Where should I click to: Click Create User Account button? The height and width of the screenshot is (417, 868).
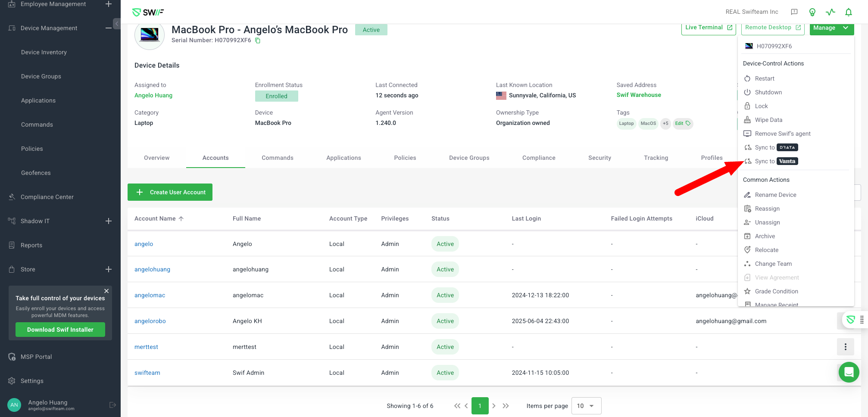(170, 192)
